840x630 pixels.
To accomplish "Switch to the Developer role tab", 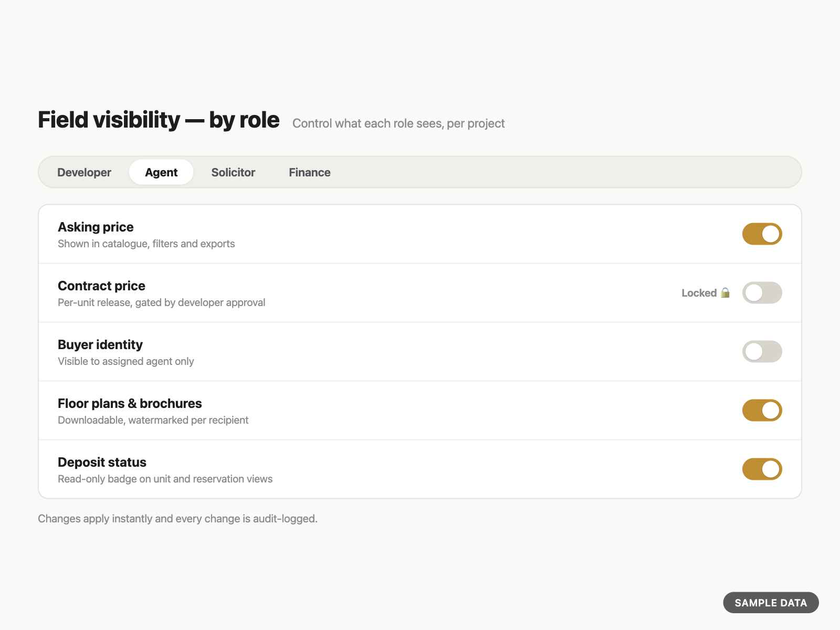I will pyautogui.click(x=84, y=172).
